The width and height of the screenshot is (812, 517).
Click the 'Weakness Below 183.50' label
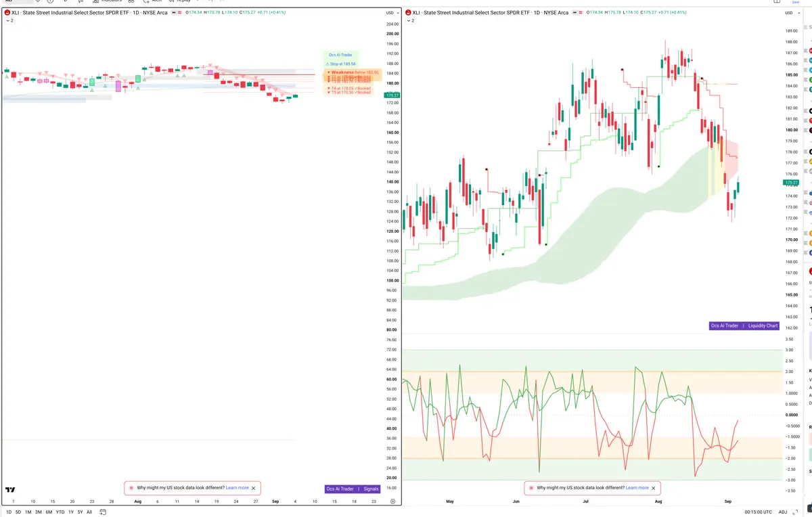(x=353, y=72)
